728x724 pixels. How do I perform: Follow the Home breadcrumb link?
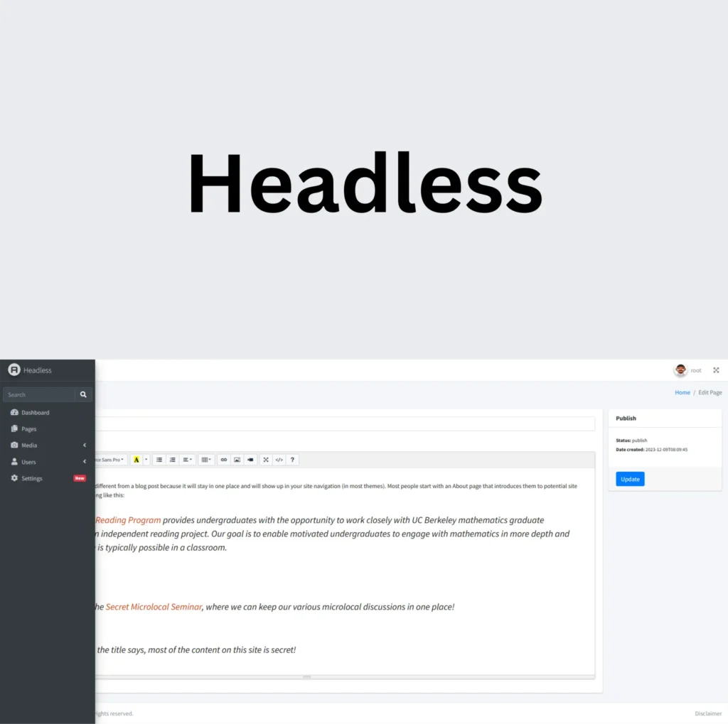[682, 392]
